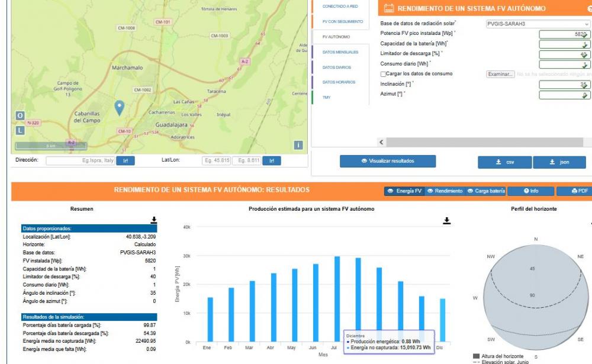Toggle the O map layer button

20,115
